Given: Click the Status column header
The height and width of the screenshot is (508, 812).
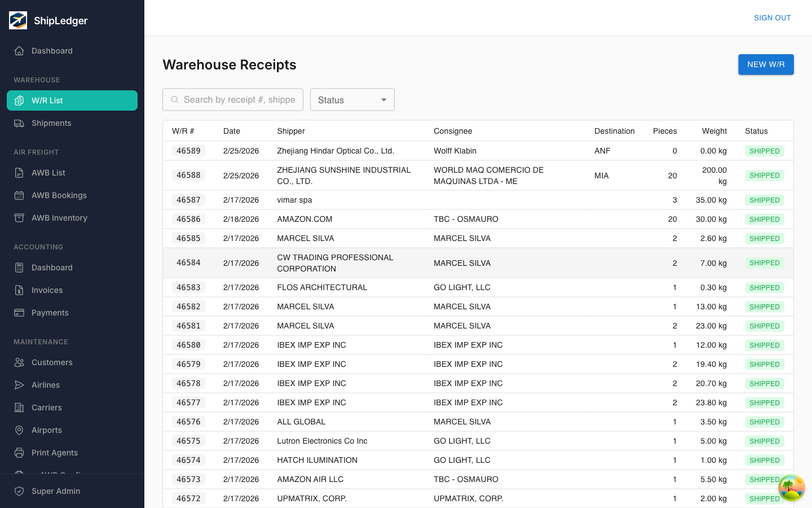Looking at the screenshot, I should (x=756, y=131).
